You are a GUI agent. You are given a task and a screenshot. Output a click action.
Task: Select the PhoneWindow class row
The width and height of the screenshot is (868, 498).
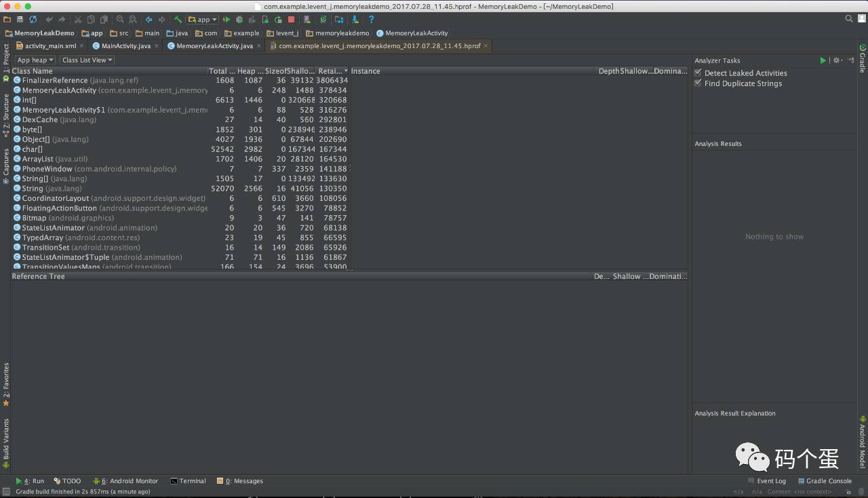coord(180,169)
